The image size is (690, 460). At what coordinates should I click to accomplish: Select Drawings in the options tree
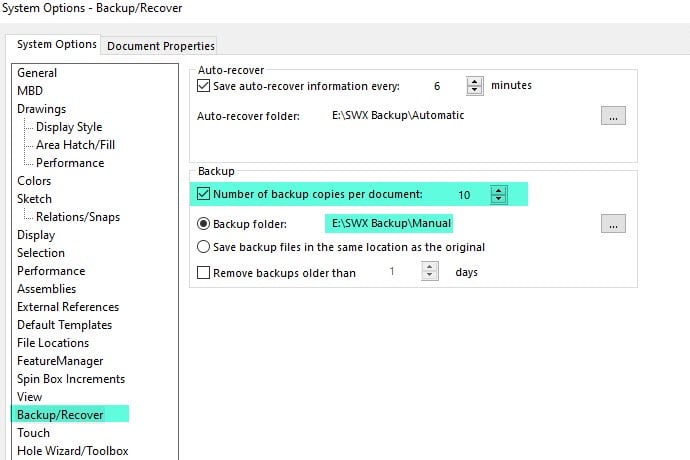pos(41,109)
